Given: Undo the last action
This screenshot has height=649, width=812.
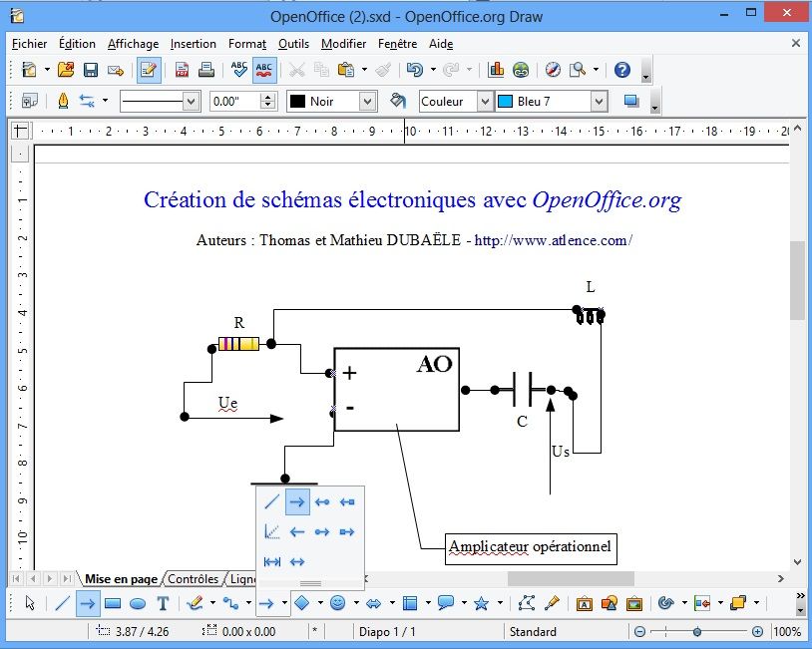Looking at the screenshot, I should tap(415, 70).
